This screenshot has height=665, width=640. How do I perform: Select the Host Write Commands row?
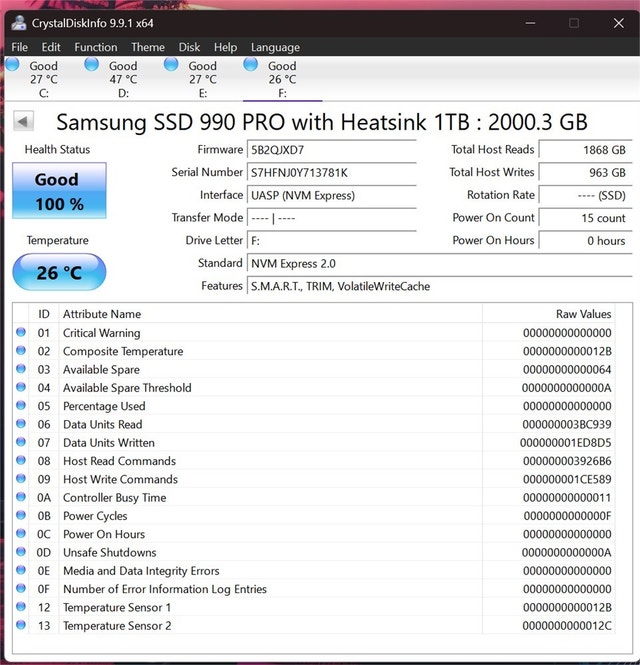pyautogui.click(x=314, y=479)
